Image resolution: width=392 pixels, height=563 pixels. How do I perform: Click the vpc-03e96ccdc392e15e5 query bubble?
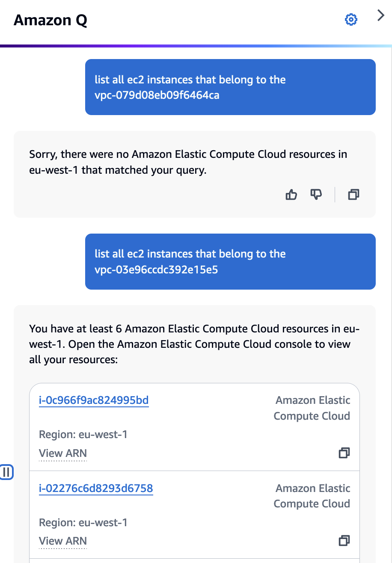pyautogui.click(x=230, y=261)
